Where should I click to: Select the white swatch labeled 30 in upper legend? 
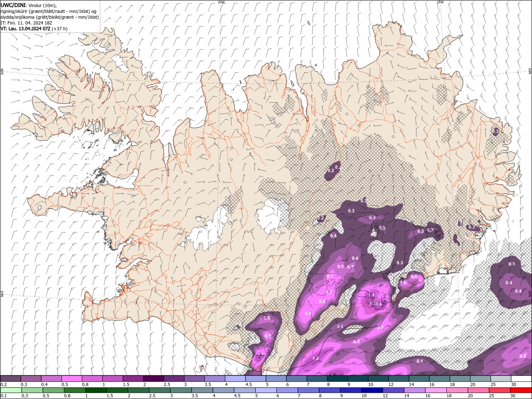(521, 379)
